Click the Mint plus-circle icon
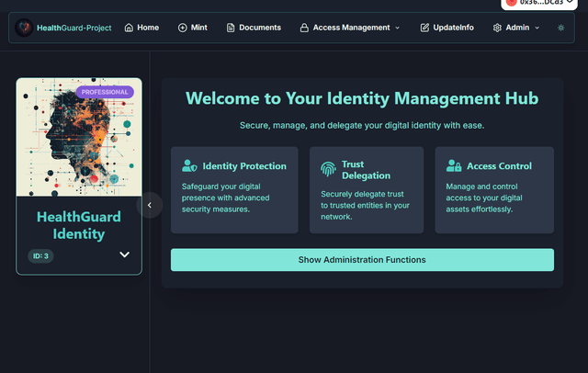588x373 pixels. pyautogui.click(x=182, y=28)
